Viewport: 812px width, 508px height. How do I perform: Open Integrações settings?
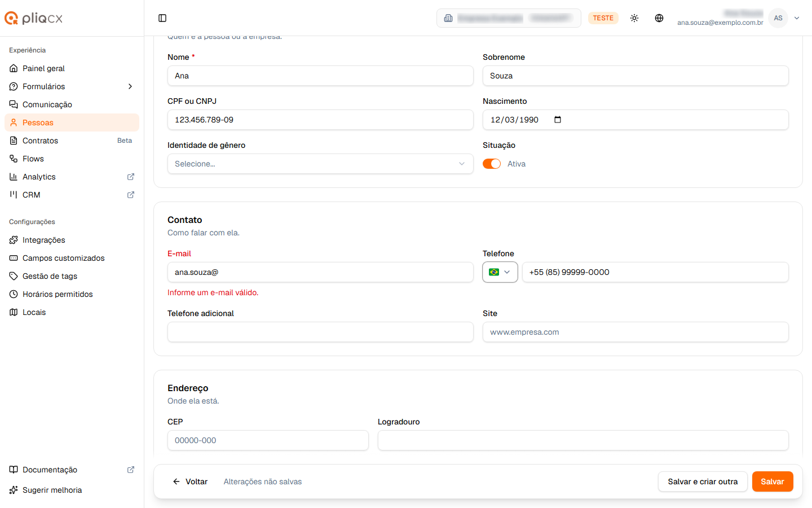72,240
